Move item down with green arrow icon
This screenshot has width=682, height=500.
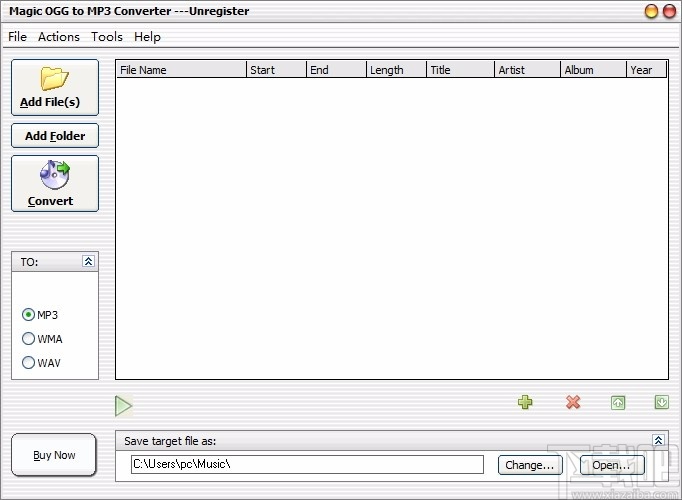click(662, 402)
